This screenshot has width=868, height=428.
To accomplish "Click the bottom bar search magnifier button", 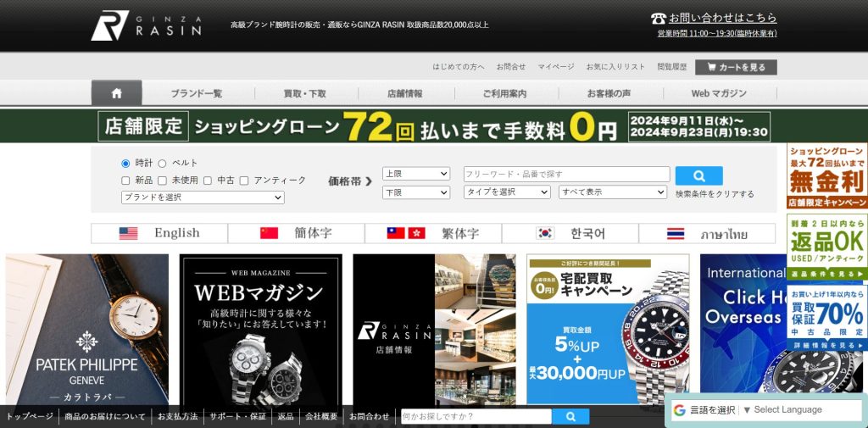I will pos(570,417).
